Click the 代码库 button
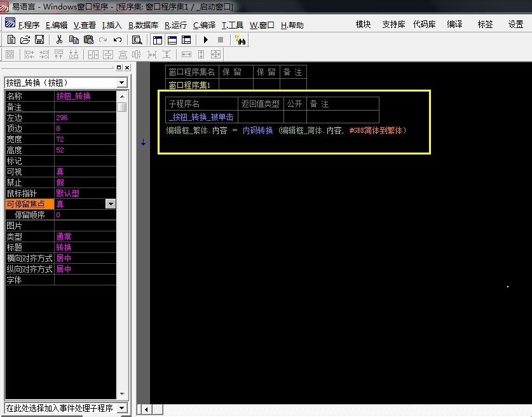This screenshot has width=532, height=417. coord(424,24)
